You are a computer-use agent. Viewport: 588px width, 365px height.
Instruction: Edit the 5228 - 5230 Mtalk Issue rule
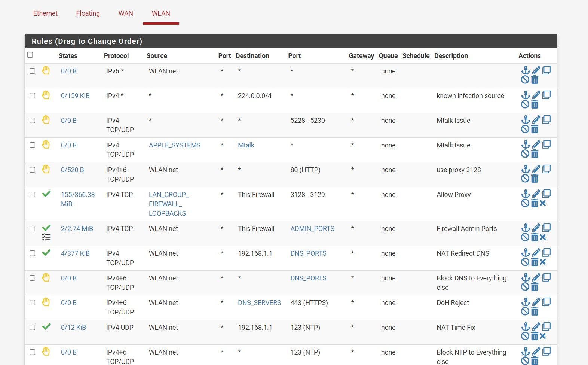(x=536, y=120)
